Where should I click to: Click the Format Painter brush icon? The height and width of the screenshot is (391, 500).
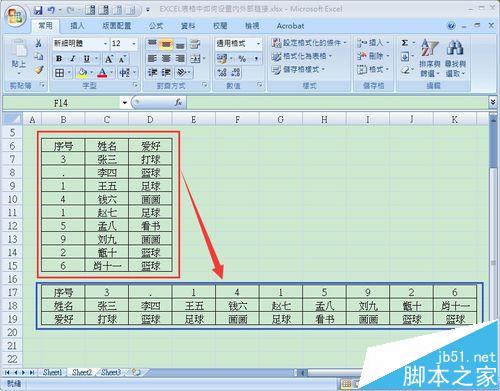tap(39, 70)
